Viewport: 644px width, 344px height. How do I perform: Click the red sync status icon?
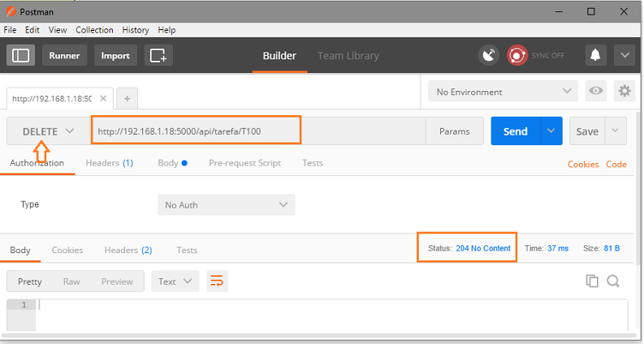[x=516, y=55]
